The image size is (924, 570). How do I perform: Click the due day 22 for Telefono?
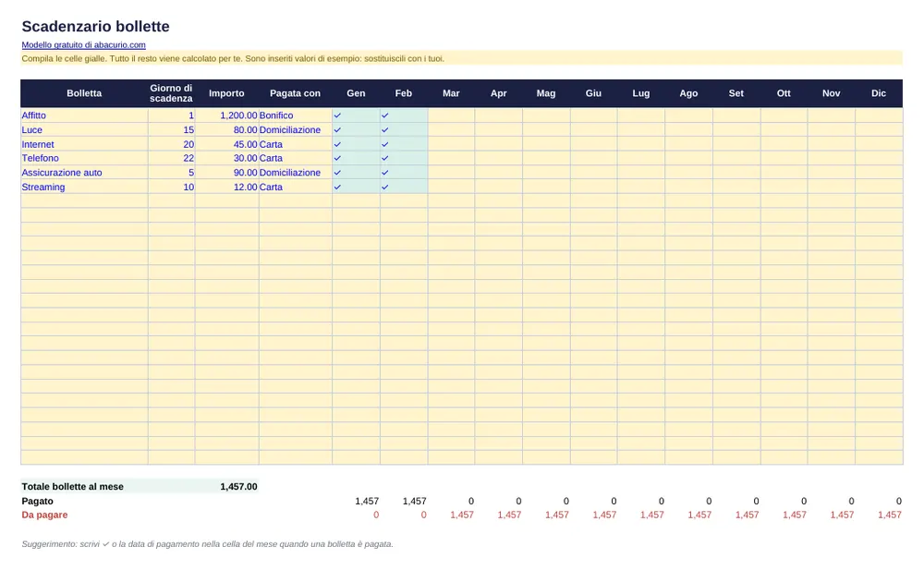(x=172, y=158)
